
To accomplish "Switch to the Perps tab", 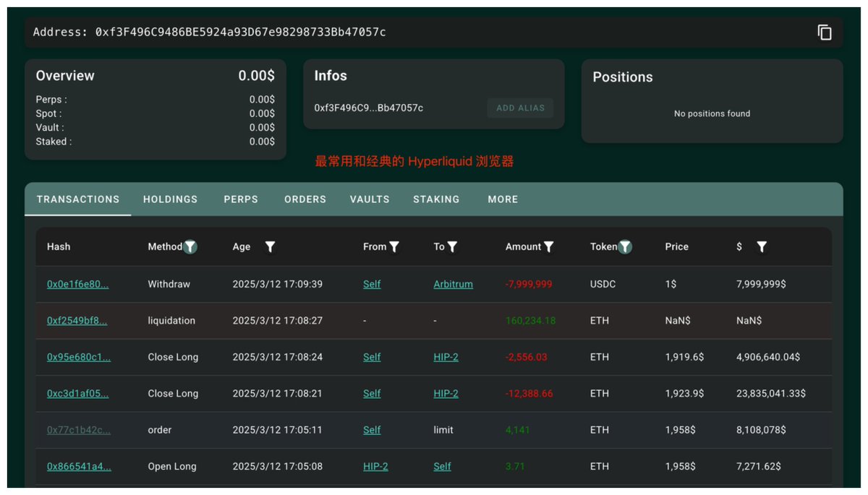I will point(241,199).
